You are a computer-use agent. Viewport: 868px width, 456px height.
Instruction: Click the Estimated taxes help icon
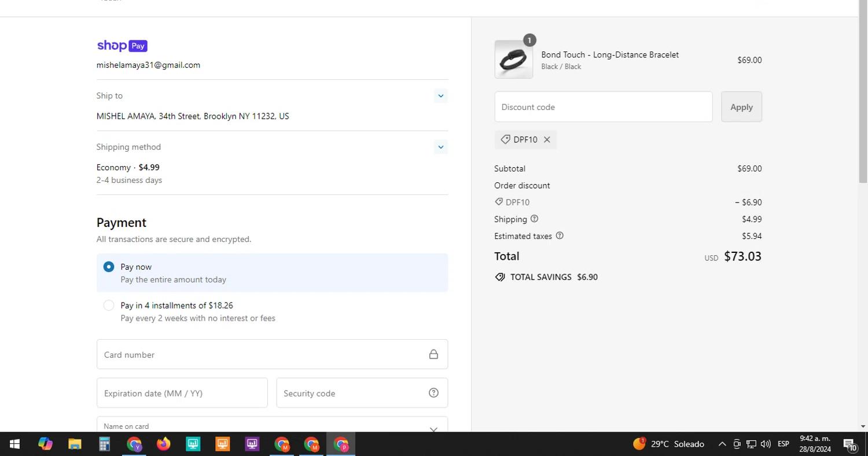[x=560, y=236]
